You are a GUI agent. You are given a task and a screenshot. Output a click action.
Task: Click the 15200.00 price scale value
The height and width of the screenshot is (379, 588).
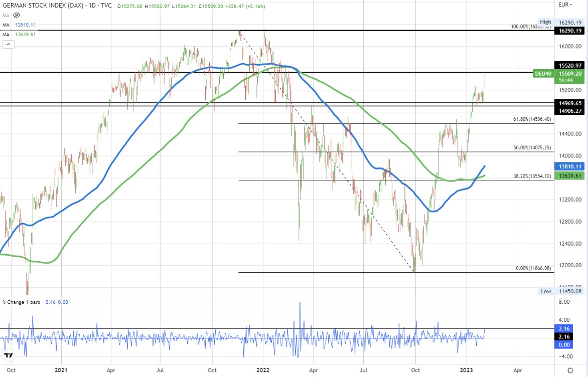coord(570,90)
